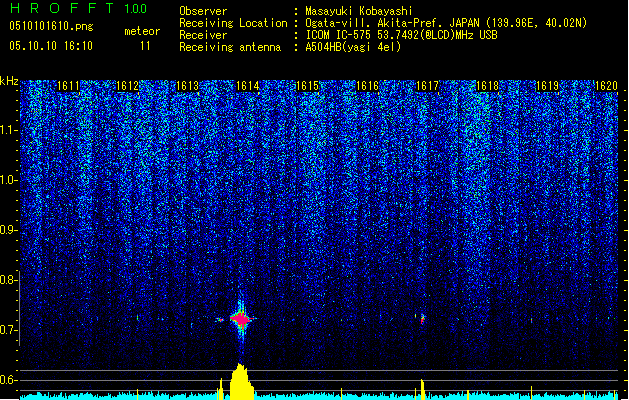Click the meteor count value 11

(x=145, y=46)
